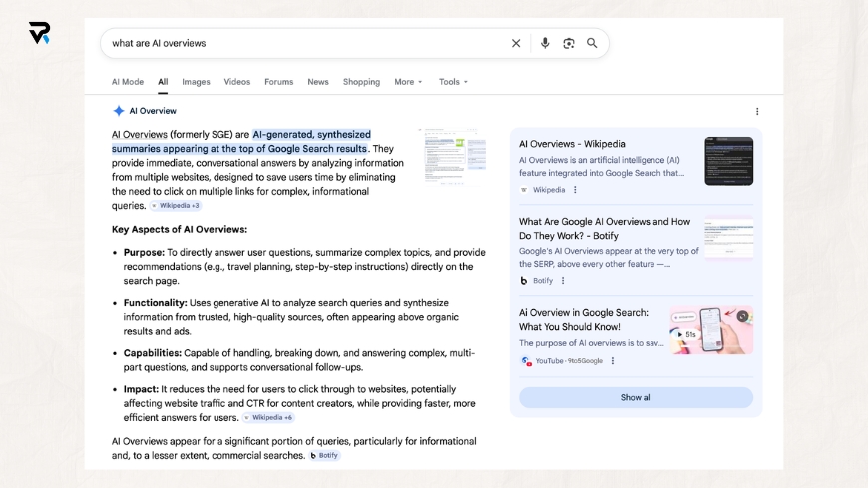Switch to the Images tab
Viewport: 868px width, 488px height.
196,82
